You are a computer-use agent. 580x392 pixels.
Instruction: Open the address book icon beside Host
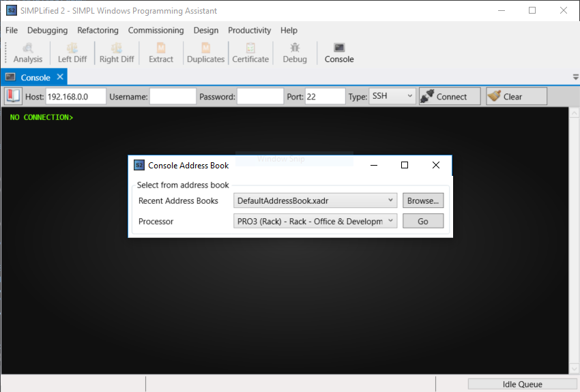[14, 96]
